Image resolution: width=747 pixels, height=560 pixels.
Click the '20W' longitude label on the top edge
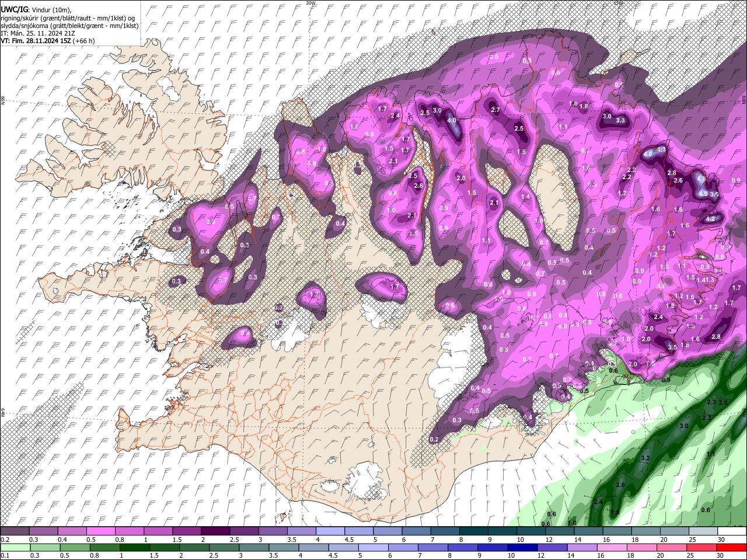[310, 3]
